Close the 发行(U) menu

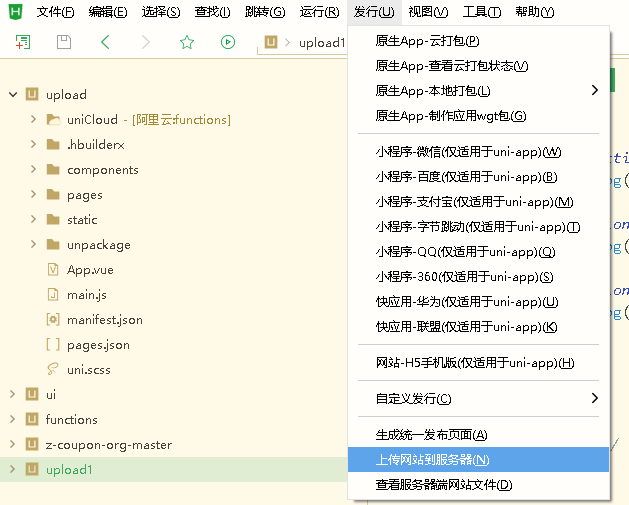[x=374, y=12]
